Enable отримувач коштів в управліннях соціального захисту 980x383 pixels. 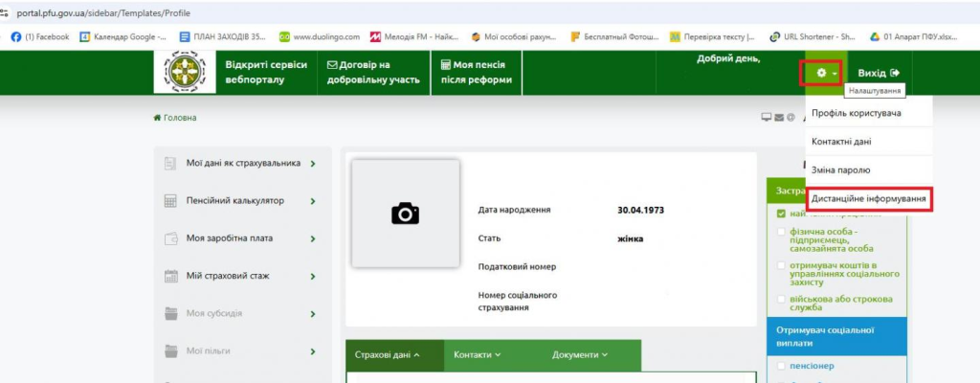[782, 264]
